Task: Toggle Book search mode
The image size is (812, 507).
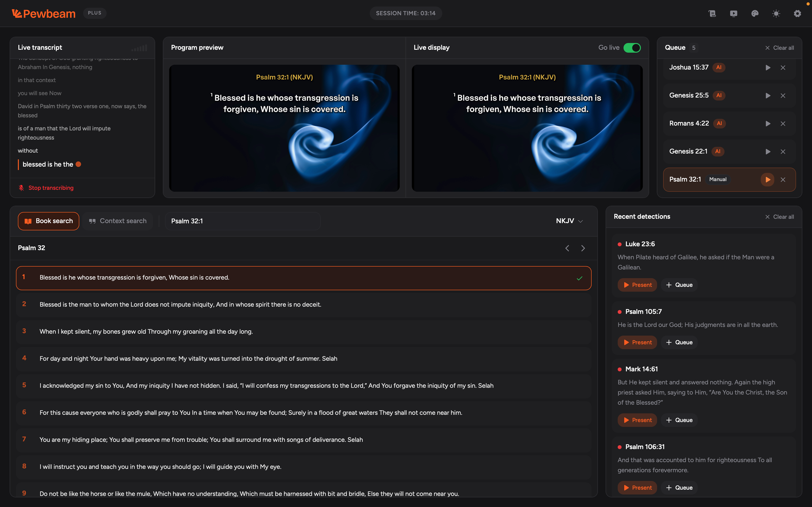Action: tap(48, 221)
